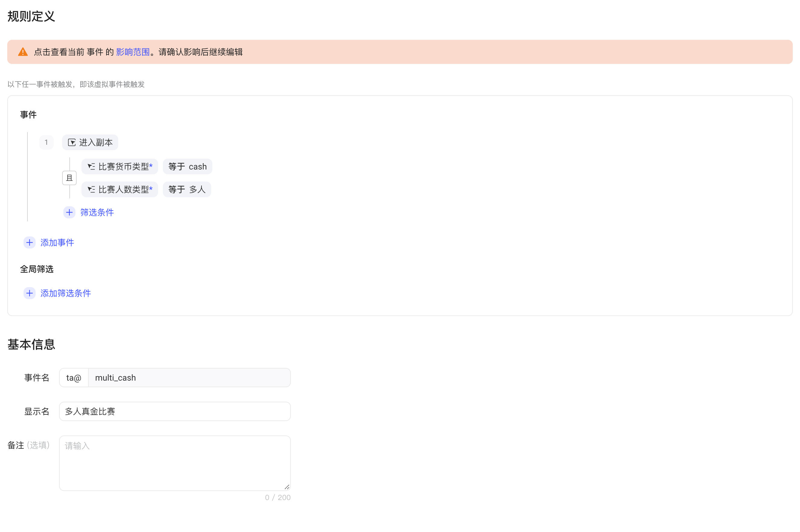Focus the 事件名 field containing multi_cash
This screenshot has height=532, width=800.
189,378
